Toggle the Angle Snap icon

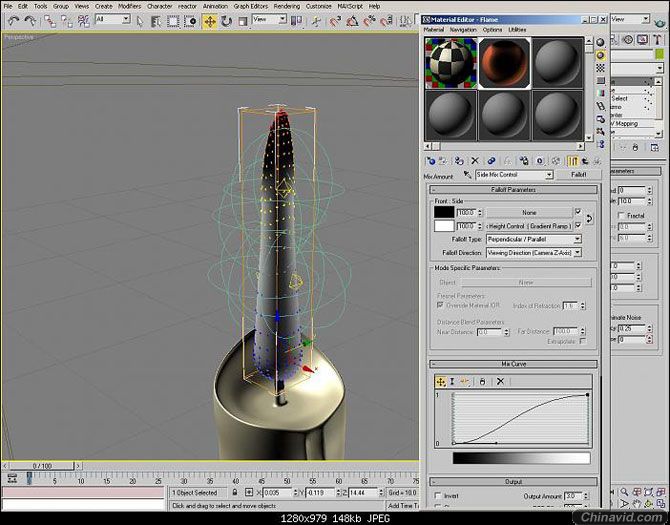point(352,21)
